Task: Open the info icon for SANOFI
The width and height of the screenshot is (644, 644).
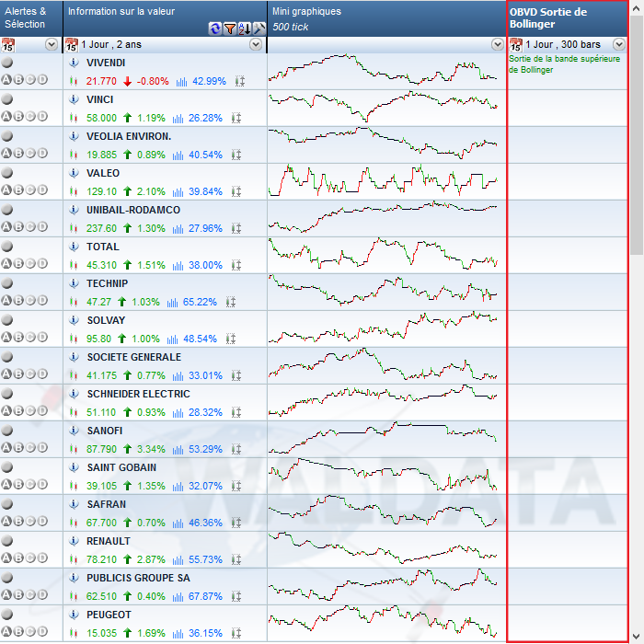Action: [74, 431]
